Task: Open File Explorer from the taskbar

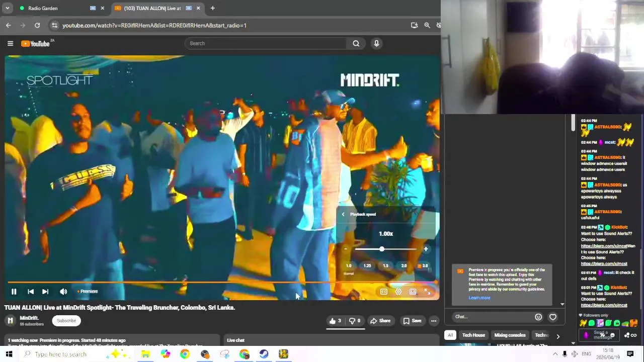Action: 145,354
